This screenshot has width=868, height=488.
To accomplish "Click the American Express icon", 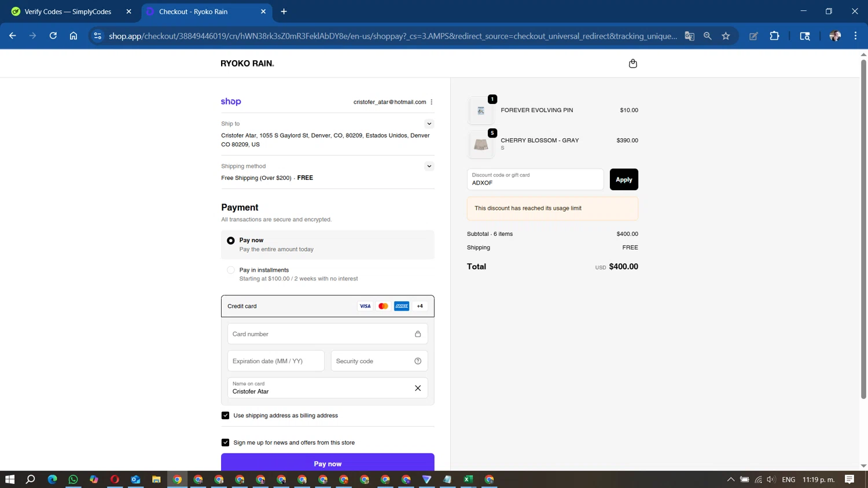I will (x=402, y=306).
